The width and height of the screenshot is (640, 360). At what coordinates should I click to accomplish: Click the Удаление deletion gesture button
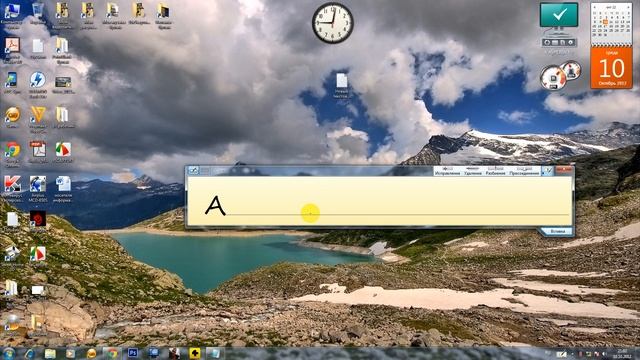click(473, 171)
